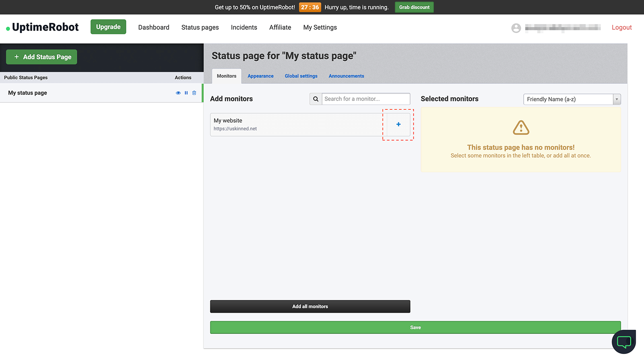Expand the sort order selector arrow
The width and height of the screenshot is (644, 362).
(x=617, y=99)
